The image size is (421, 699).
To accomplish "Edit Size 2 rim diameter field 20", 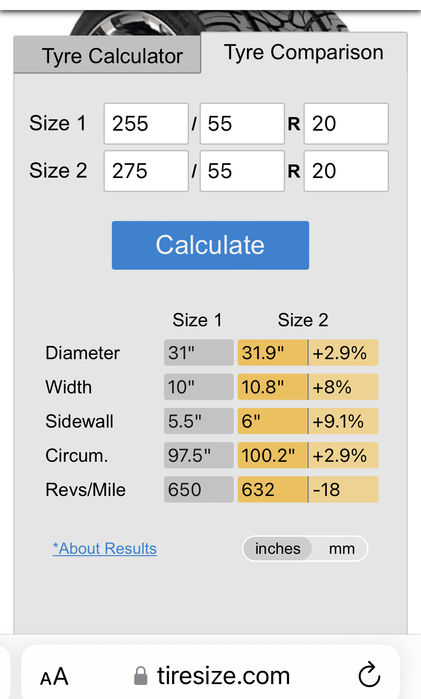I will (346, 171).
